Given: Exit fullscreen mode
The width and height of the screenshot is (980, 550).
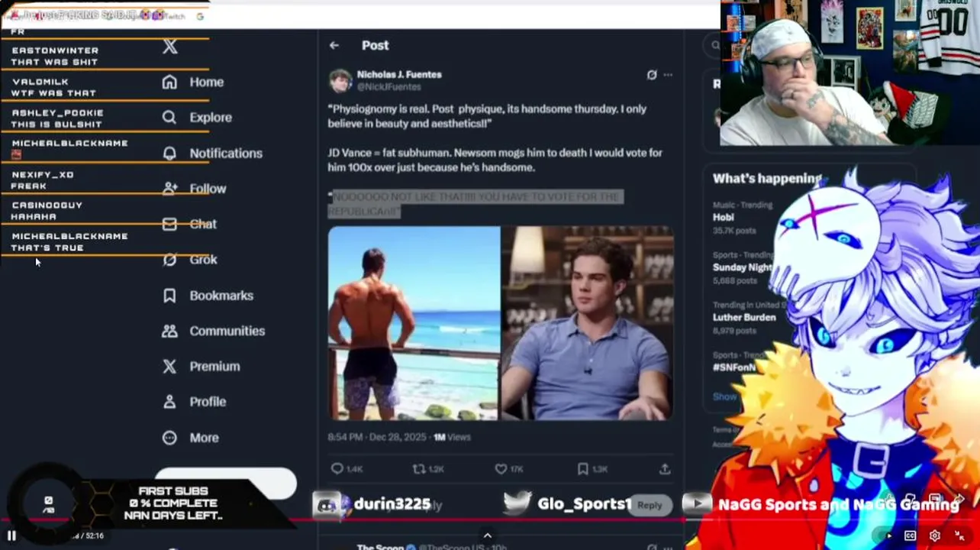Looking at the screenshot, I should (960, 535).
